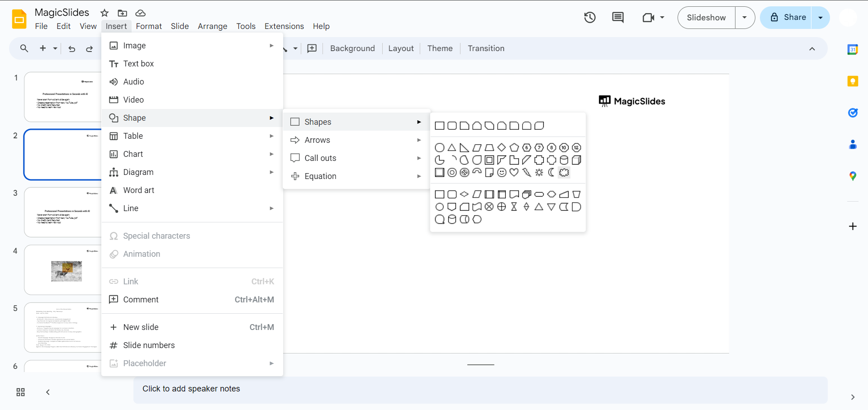Image resolution: width=868 pixels, height=410 pixels.
Task: Pick the hourglass collate flowchart shape
Action: pyautogui.click(x=514, y=207)
